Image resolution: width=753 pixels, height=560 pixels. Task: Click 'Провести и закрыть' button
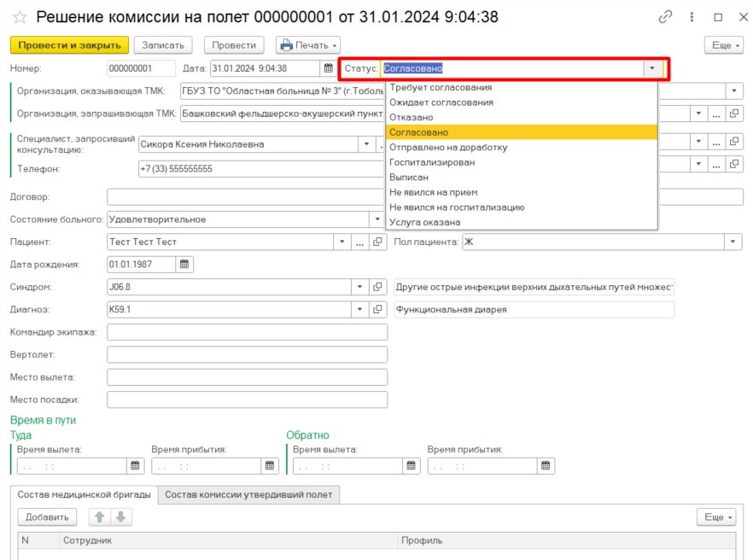[69, 45]
